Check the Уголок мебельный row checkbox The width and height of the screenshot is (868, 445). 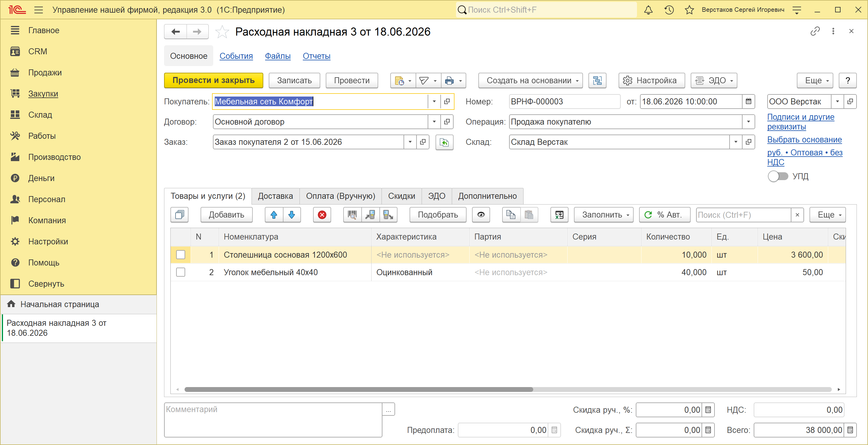tap(181, 272)
